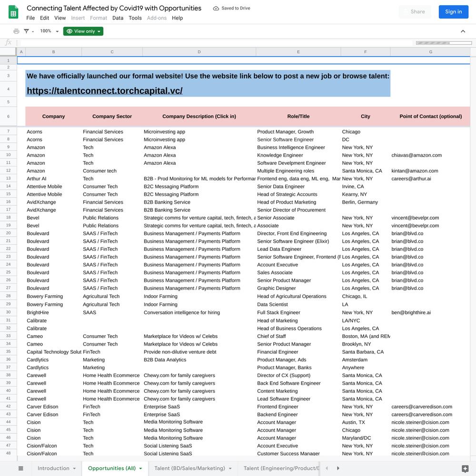
Task: Select the BrightHire company cell
Action: tap(53, 313)
